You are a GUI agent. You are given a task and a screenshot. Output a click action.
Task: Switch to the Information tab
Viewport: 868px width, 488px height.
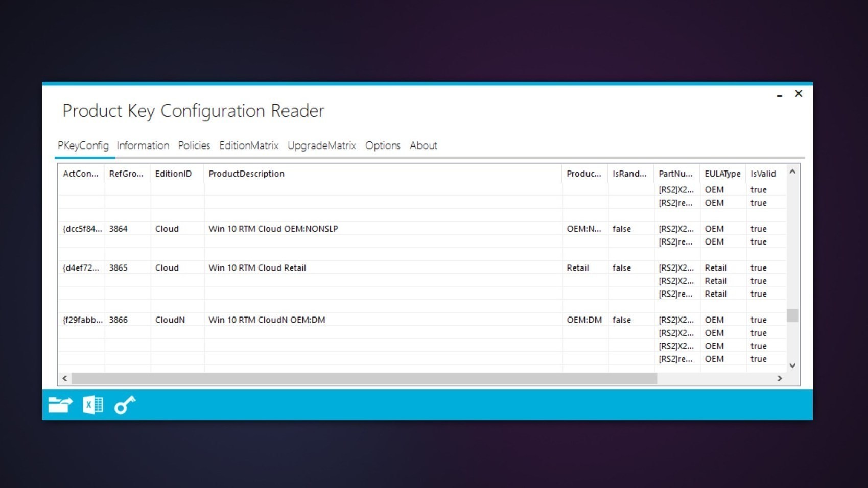(143, 145)
